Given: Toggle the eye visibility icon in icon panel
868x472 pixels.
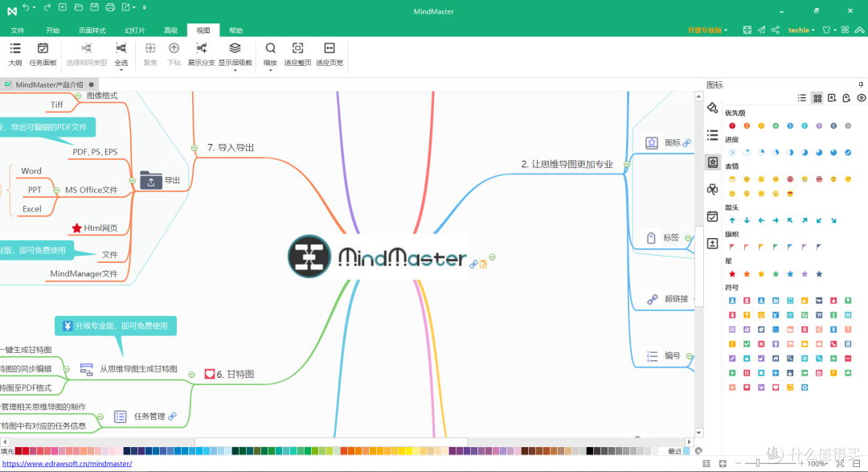Looking at the screenshot, I should point(862,98).
